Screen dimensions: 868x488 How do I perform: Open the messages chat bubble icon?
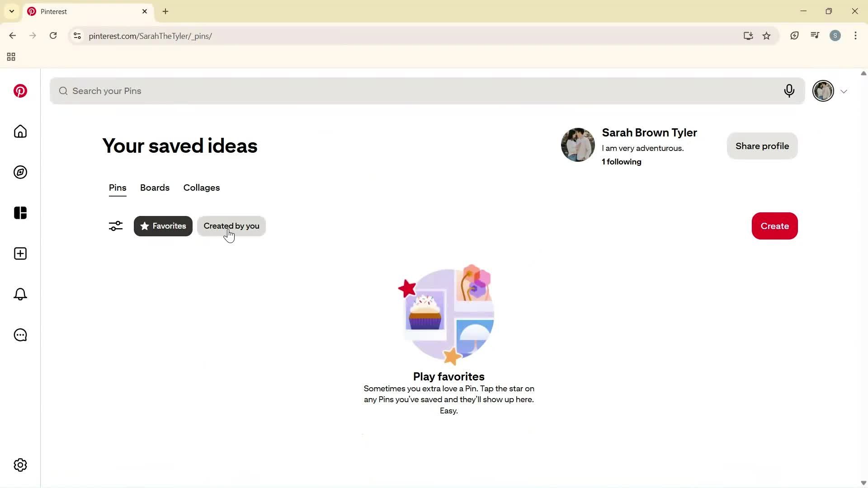click(x=20, y=335)
